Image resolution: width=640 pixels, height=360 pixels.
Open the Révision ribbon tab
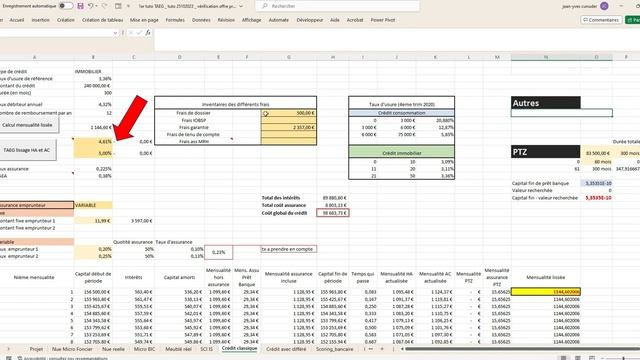tap(226, 20)
